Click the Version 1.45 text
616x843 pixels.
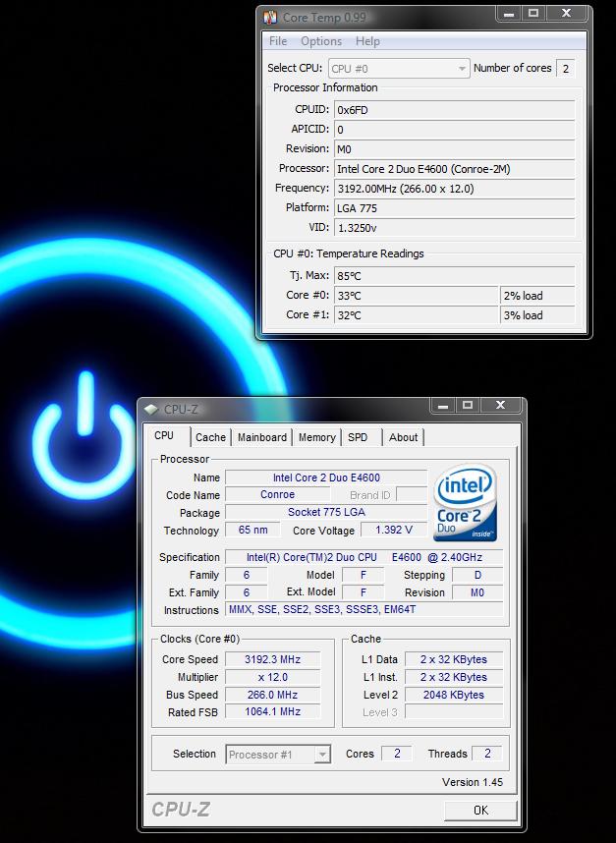pyautogui.click(x=473, y=783)
